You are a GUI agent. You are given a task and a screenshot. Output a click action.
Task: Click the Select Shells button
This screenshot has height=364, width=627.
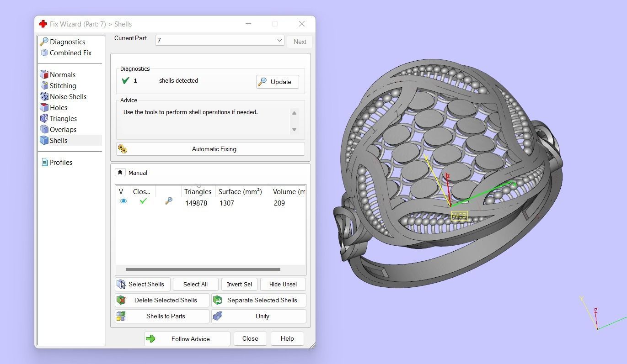point(143,285)
